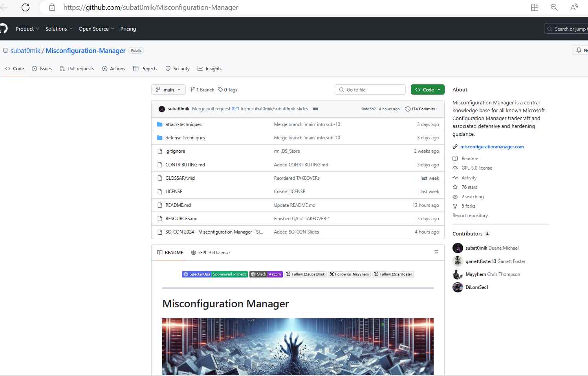Open DiLomSec1 contributor avatar
588x376 pixels.
tap(458, 287)
